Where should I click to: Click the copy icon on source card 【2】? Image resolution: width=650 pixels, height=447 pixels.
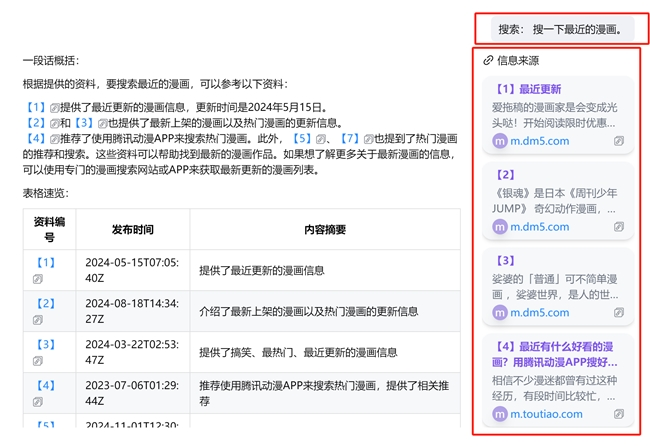[619, 227]
